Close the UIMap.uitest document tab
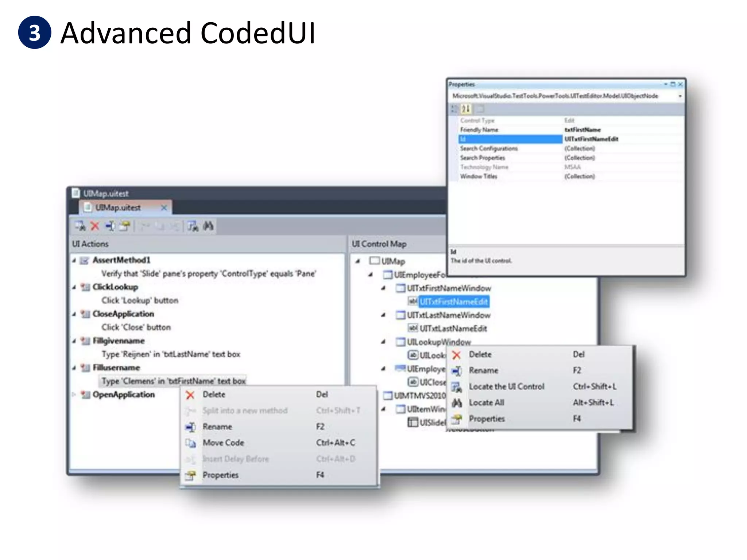The image size is (747, 560). (164, 208)
